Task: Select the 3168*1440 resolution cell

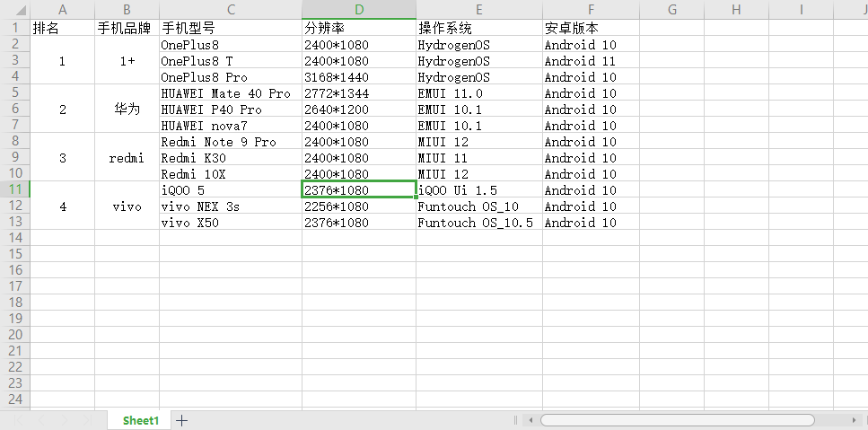Action: click(x=359, y=76)
